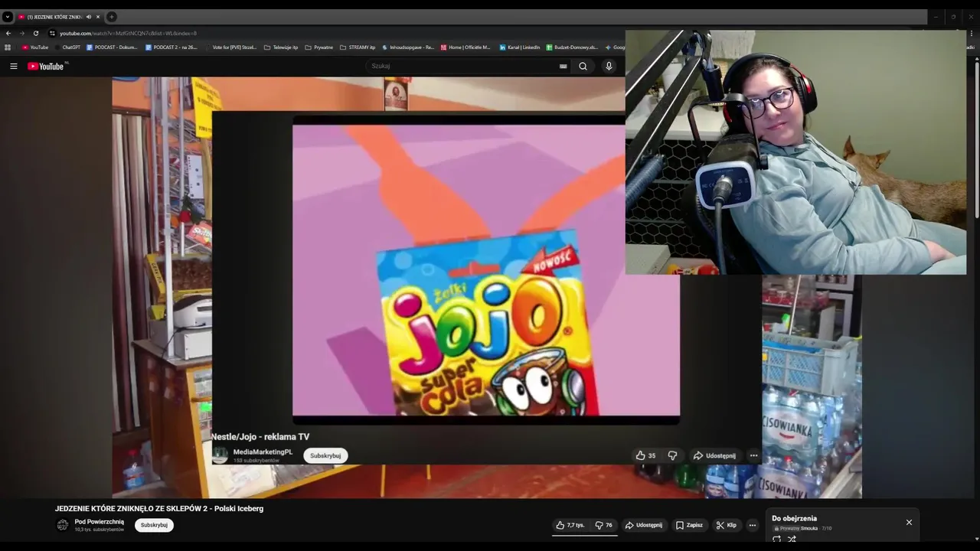The height and width of the screenshot is (551, 980).
Task: Click the YouTube logo home link
Action: click(x=47, y=67)
